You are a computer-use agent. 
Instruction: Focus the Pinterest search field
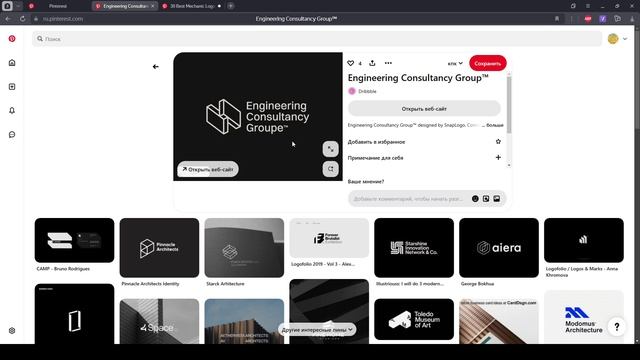pyautogui.click(x=317, y=39)
